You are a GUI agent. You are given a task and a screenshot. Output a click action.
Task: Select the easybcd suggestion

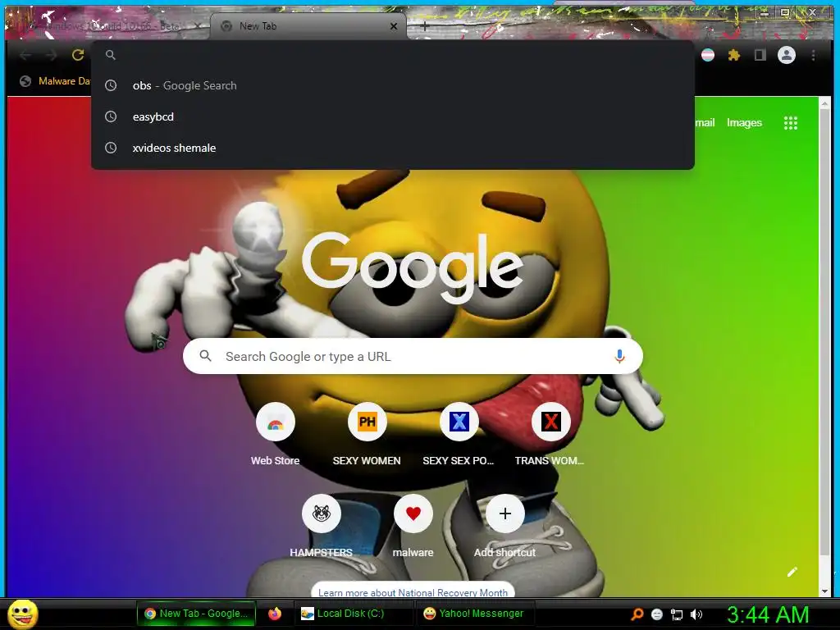[393, 116]
